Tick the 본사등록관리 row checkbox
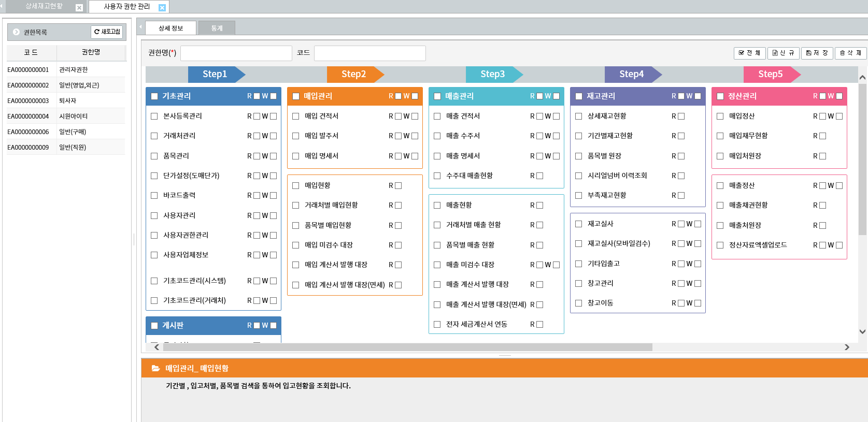This screenshot has height=422, width=868. tap(154, 117)
